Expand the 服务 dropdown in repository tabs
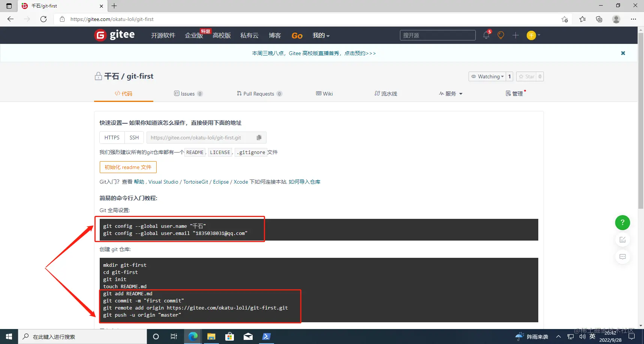Viewport: 644px width, 344px height. 451,93
